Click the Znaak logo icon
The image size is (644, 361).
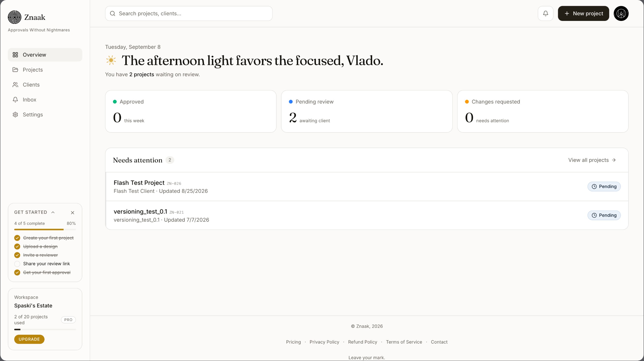pos(14,17)
